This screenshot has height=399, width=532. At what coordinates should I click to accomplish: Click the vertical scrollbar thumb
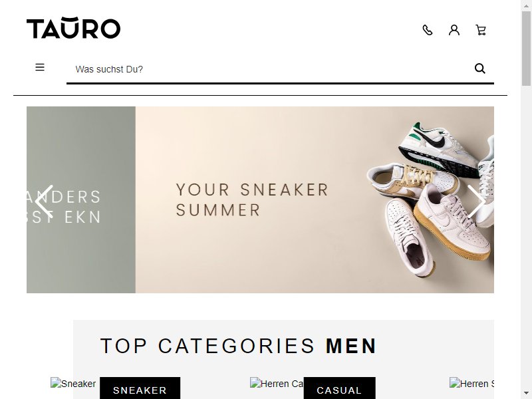(526, 49)
